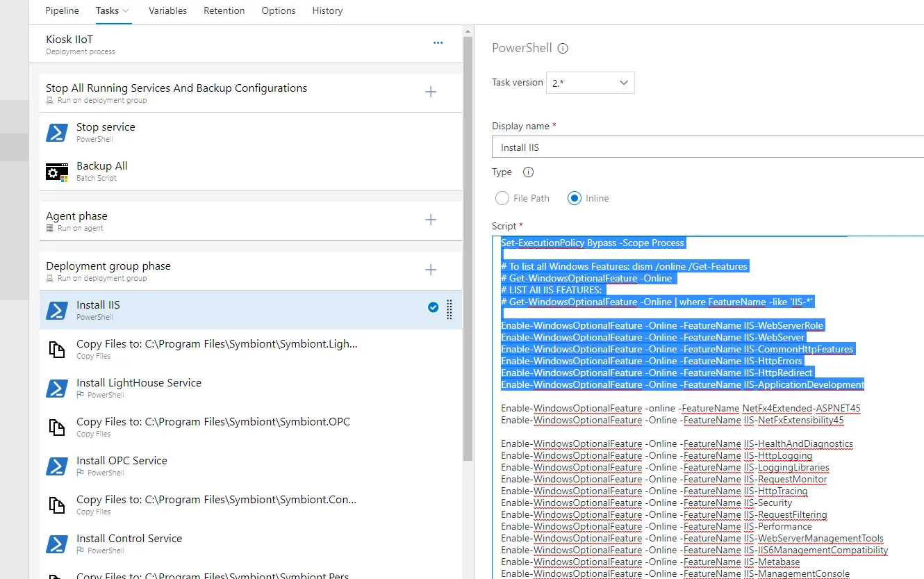Switch to the Retention tab
The image size is (924, 579).
coord(224,10)
